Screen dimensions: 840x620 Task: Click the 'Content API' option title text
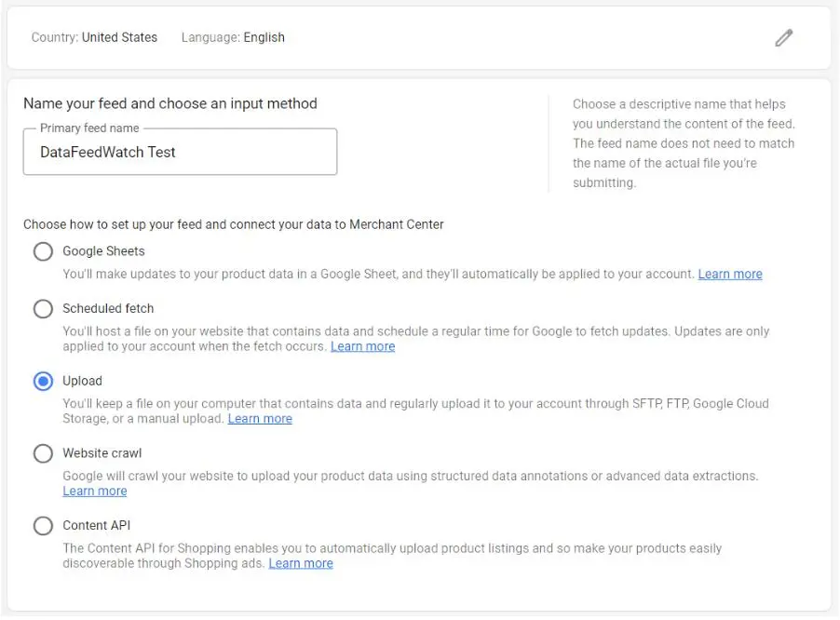tap(96, 525)
